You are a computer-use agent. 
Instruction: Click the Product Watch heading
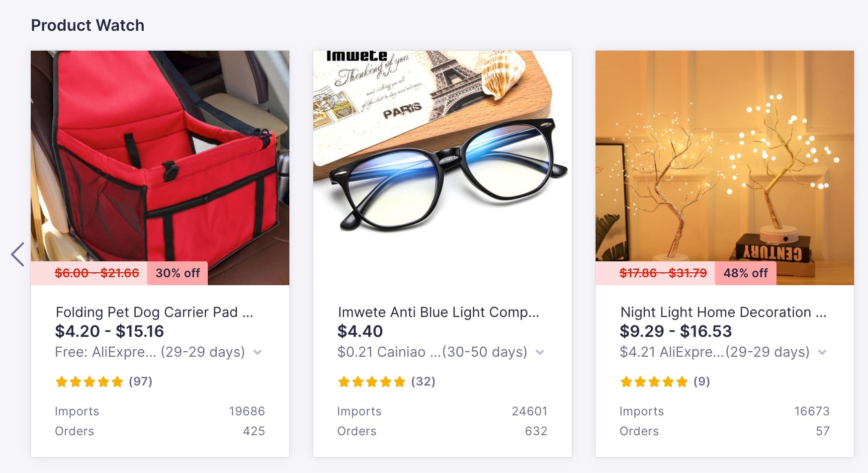click(x=87, y=25)
